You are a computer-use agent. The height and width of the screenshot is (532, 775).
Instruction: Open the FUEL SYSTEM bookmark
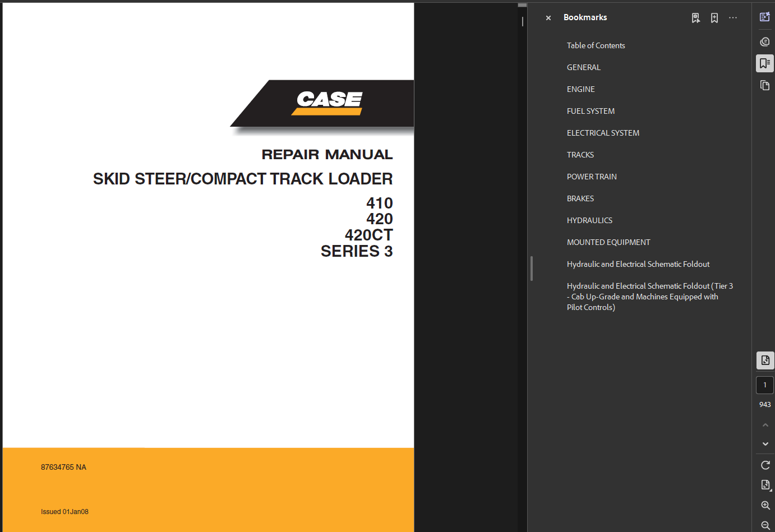pos(591,111)
